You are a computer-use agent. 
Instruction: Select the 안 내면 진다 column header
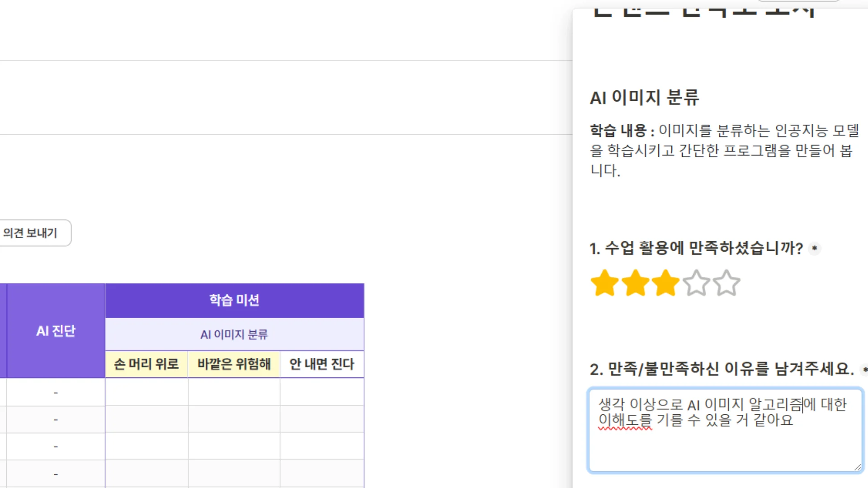click(322, 364)
